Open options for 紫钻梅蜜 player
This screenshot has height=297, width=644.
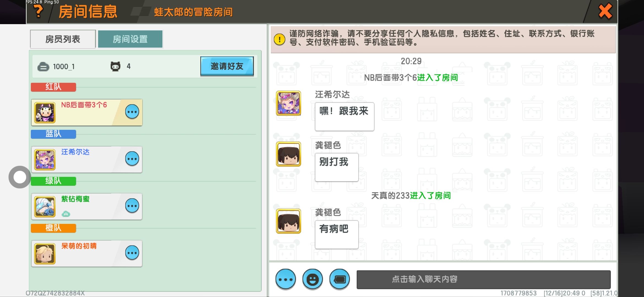pyautogui.click(x=132, y=206)
